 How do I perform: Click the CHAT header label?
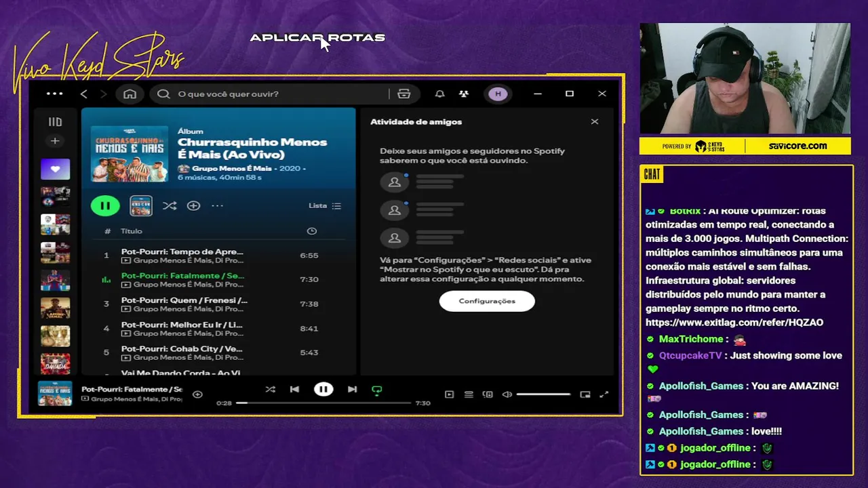click(x=652, y=175)
